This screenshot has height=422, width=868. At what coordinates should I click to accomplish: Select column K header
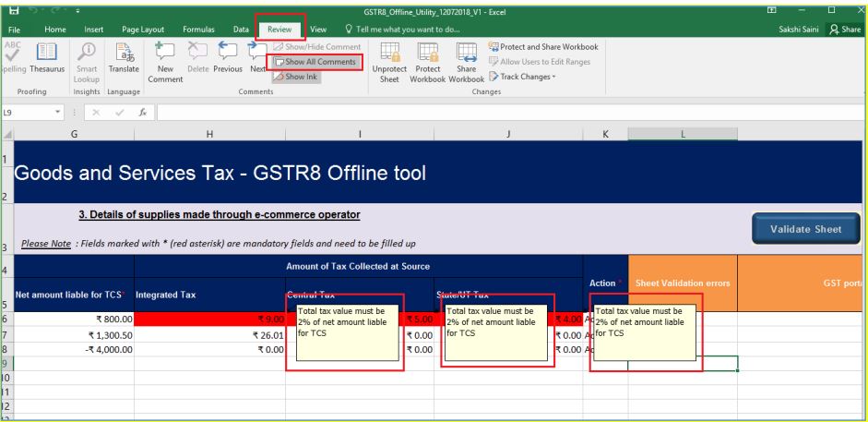point(606,134)
